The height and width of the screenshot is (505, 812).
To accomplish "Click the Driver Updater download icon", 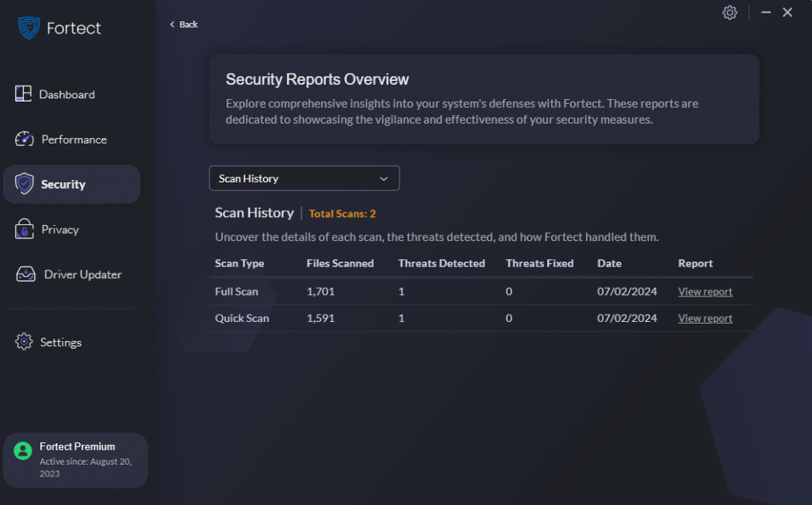I will (26, 274).
